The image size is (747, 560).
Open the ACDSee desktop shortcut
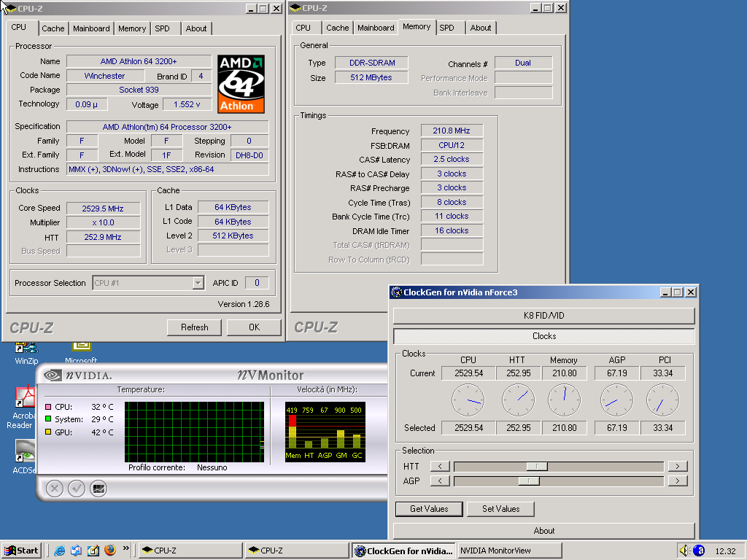pyautogui.click(x=25, y=457)
